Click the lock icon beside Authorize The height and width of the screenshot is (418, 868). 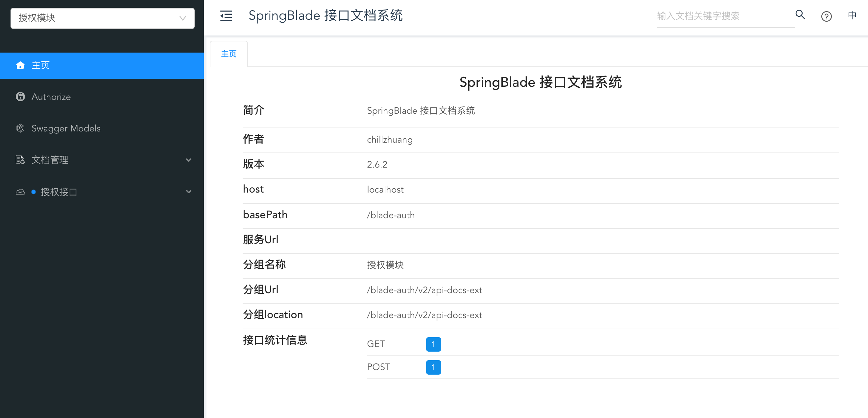(x=20, y=97)
